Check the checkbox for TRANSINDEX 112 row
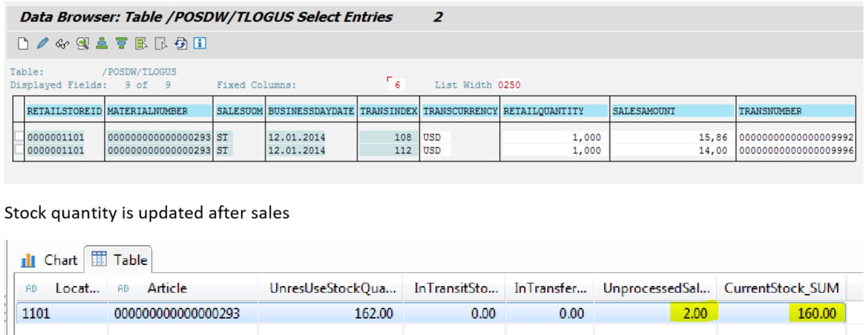868x335 pixels. (x=20, y=150)
